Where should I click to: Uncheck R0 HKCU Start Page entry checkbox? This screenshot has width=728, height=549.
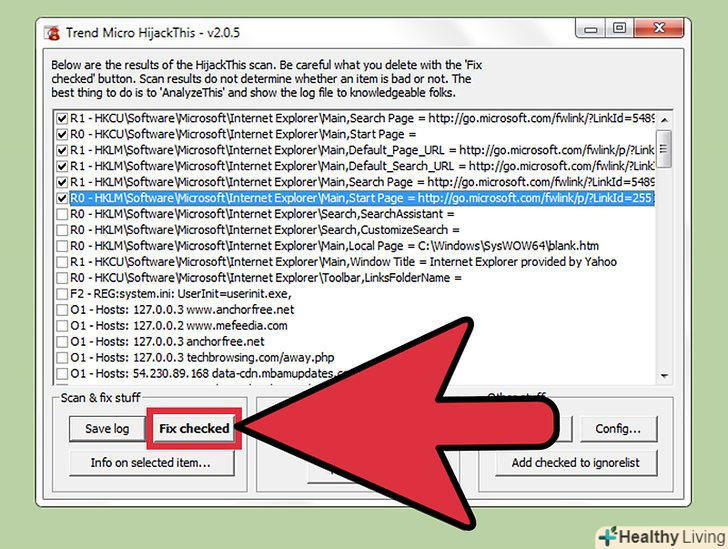62,135
